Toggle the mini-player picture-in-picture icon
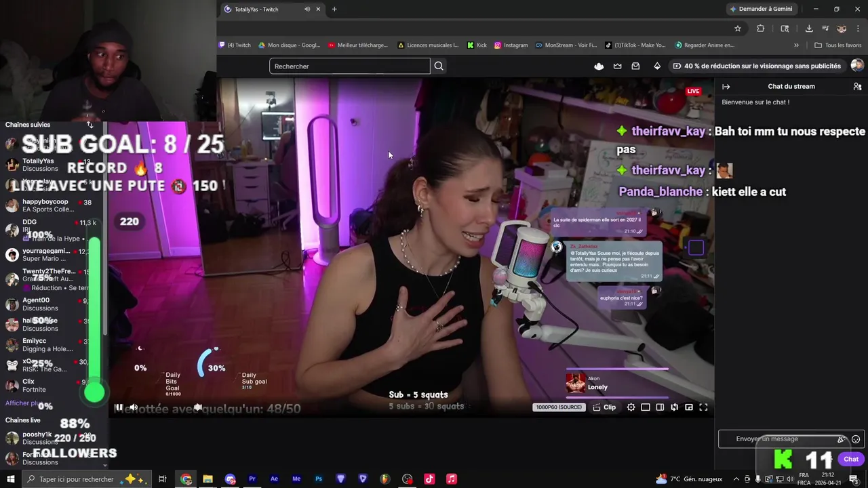868x488 pixels. [689, 407]
